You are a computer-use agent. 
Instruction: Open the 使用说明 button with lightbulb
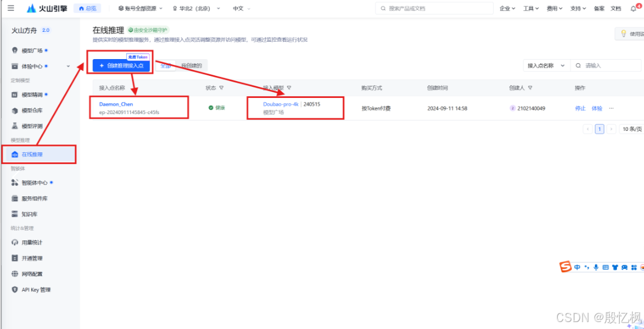630,34
